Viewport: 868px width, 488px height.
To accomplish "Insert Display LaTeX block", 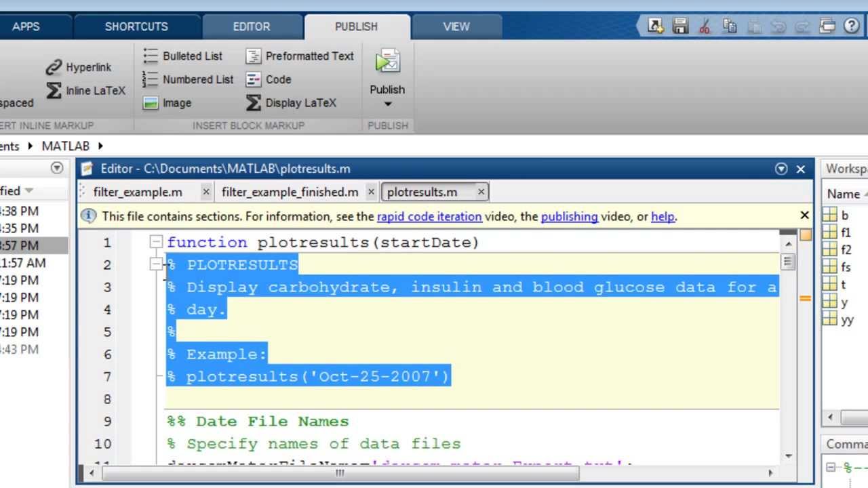I will [x=291, y=103].
